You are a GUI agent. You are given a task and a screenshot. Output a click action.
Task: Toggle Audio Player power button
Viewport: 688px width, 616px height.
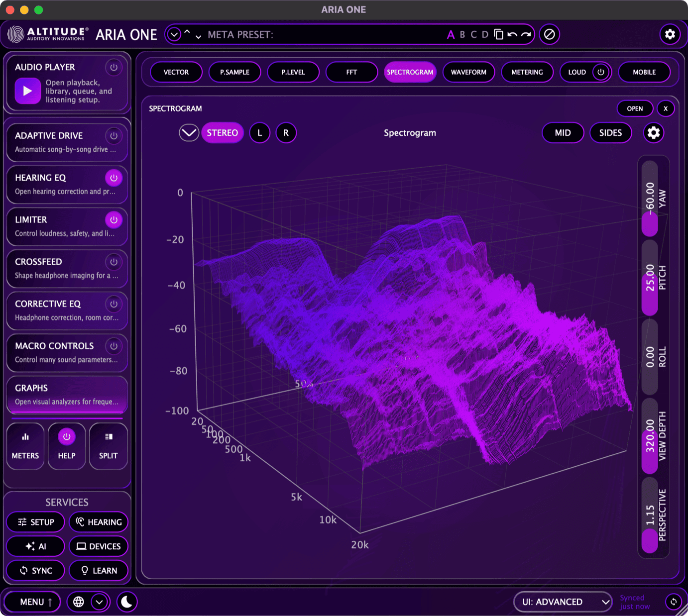click(x=114, y=67)
